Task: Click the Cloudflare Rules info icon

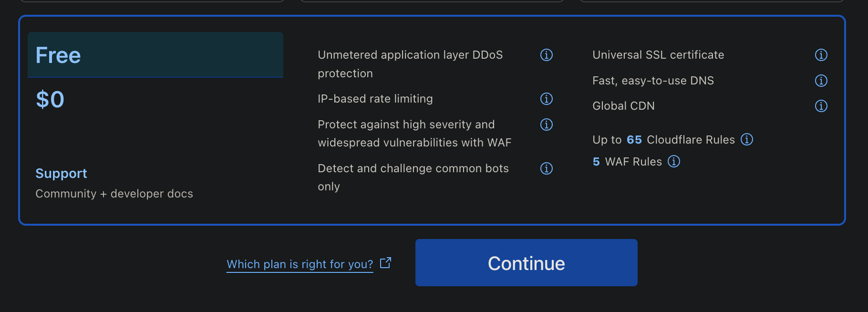Action: (747, 139)
